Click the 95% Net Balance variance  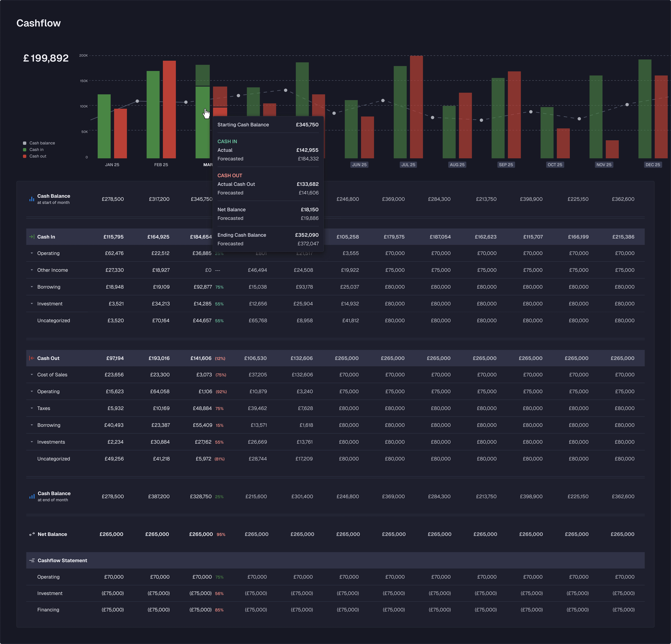pyautogui.click(x=221, y=534)
